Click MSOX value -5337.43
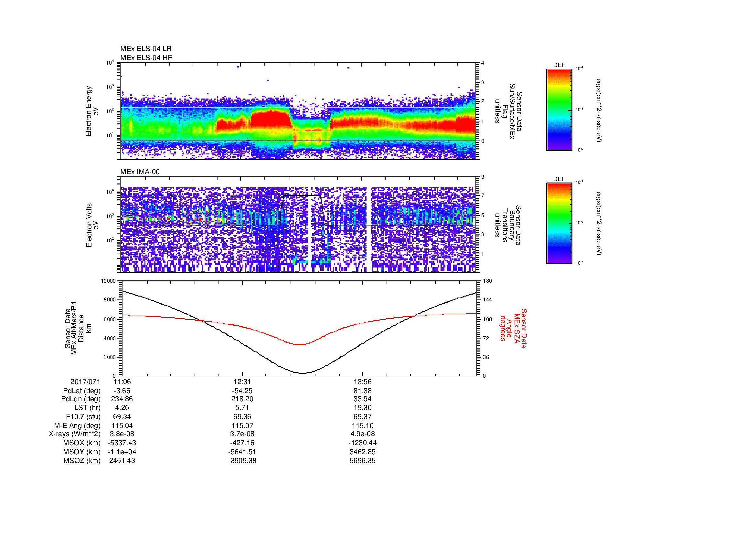Screen dimensions: 756x534 tap(122, 443)
